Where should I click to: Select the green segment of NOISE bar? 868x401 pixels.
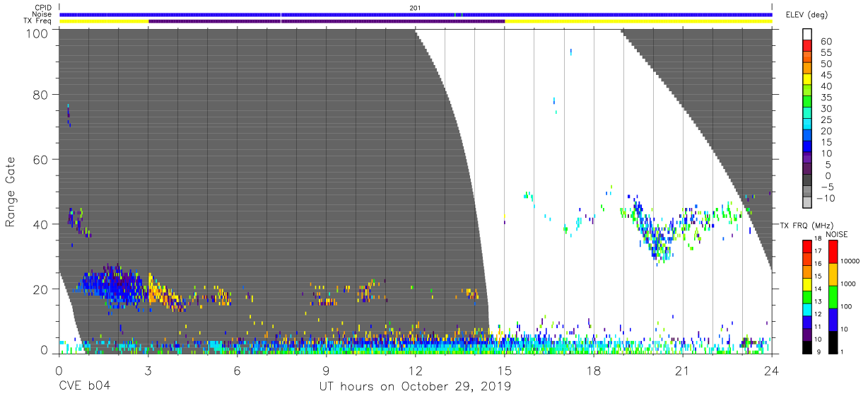(833, 296)
